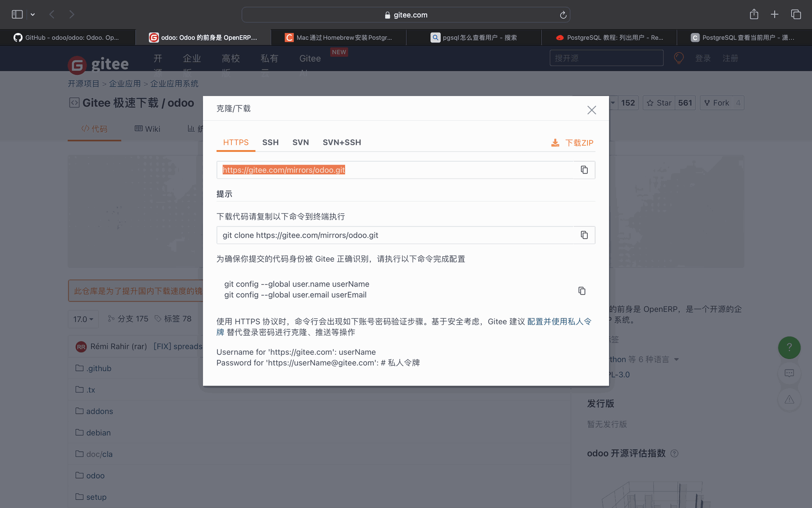Switch to the SVN+SSH tab
812x508 pixels.
(x=342, y=142)
